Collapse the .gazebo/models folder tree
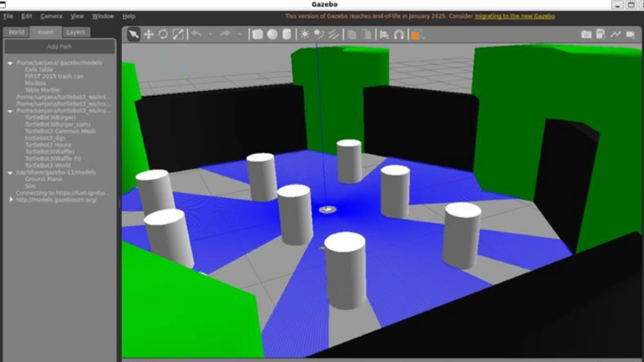The width and height of the screenshot is (644, 362). [10, 63]
